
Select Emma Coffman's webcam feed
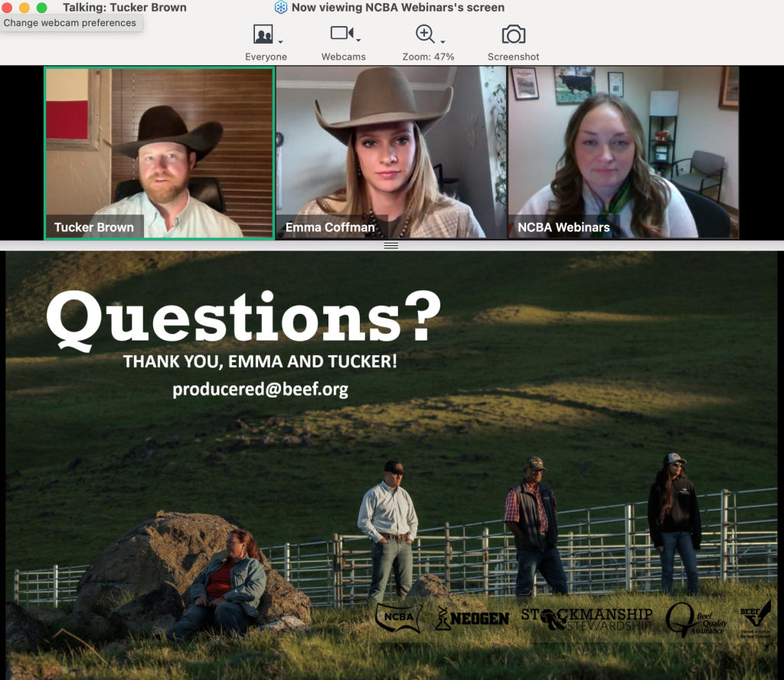(390, 153)
